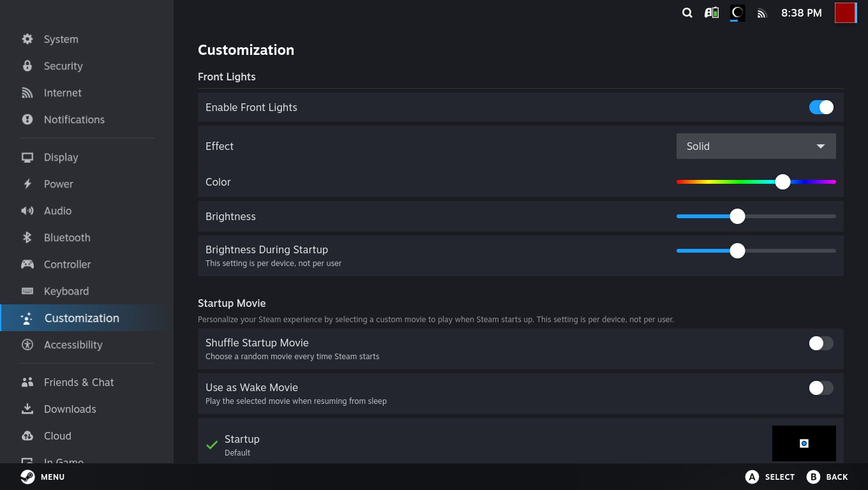Enable Use as Wake Movie switch
The height and width of the screenshot is (490, 868).
[x=821, y=388]
